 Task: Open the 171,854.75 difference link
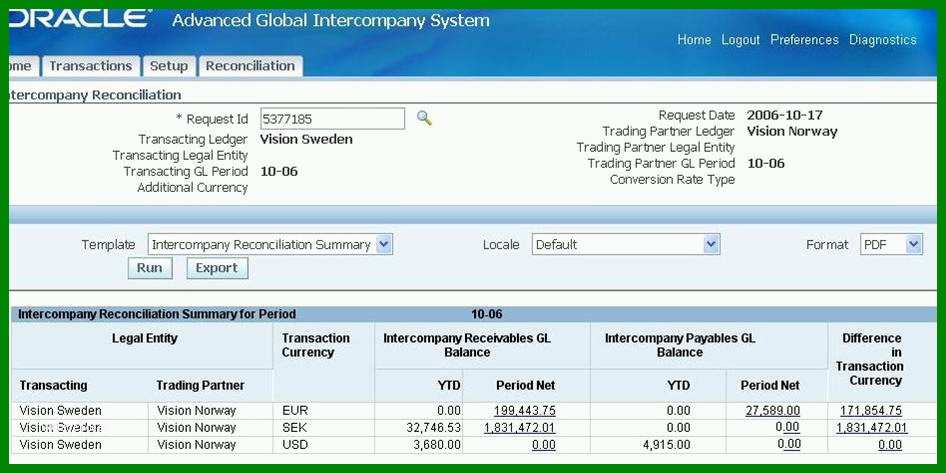pyautogui.click(x=871, y=411)
